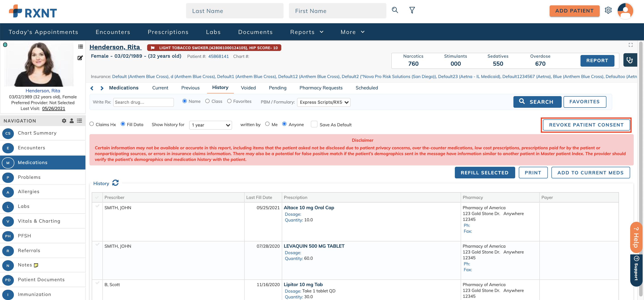644x300 pixels.
Task: Switch to the Pharmacy Requests tab
Action: coord(321,88)
